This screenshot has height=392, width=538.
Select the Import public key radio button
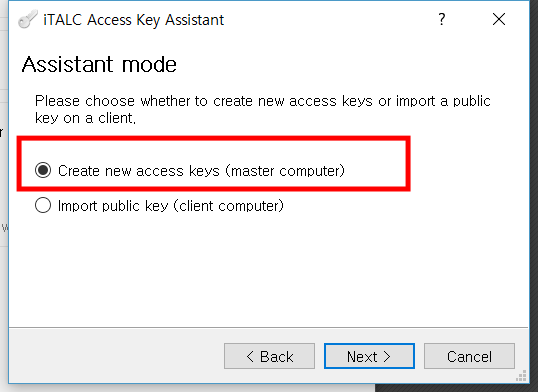pyautogui.click(x=43, y=205)
